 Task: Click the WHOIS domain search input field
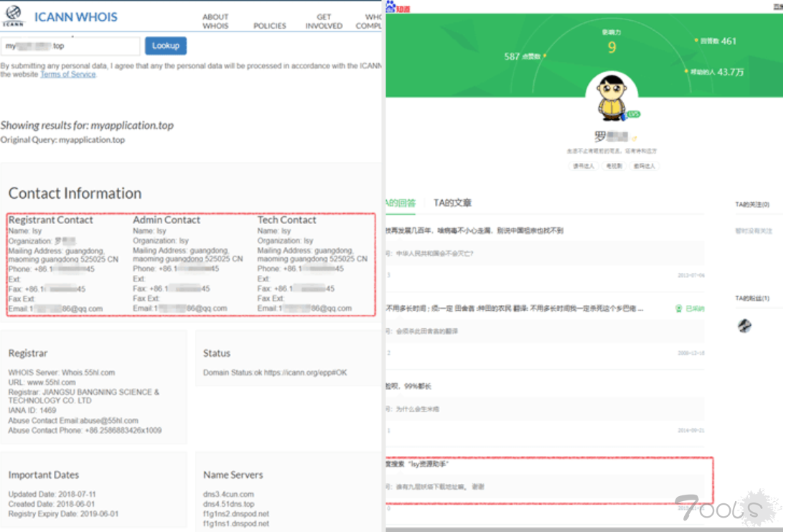click(x=70, y=46)
